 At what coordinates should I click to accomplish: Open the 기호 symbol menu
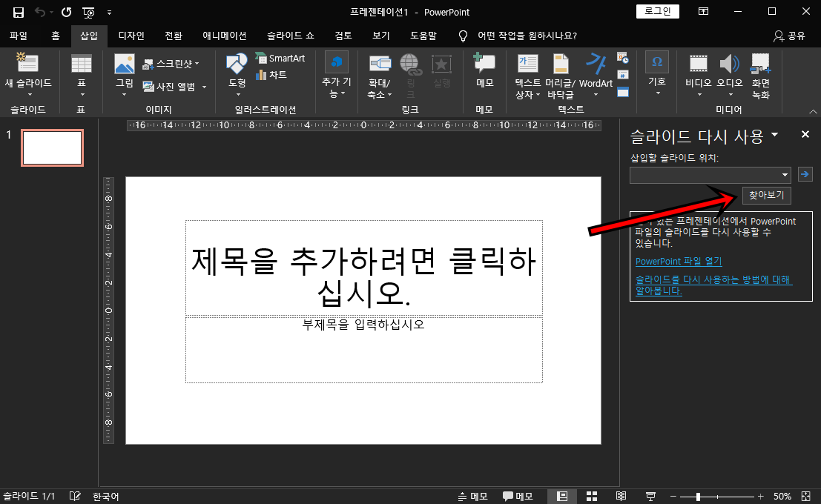[x=656, y=73]
